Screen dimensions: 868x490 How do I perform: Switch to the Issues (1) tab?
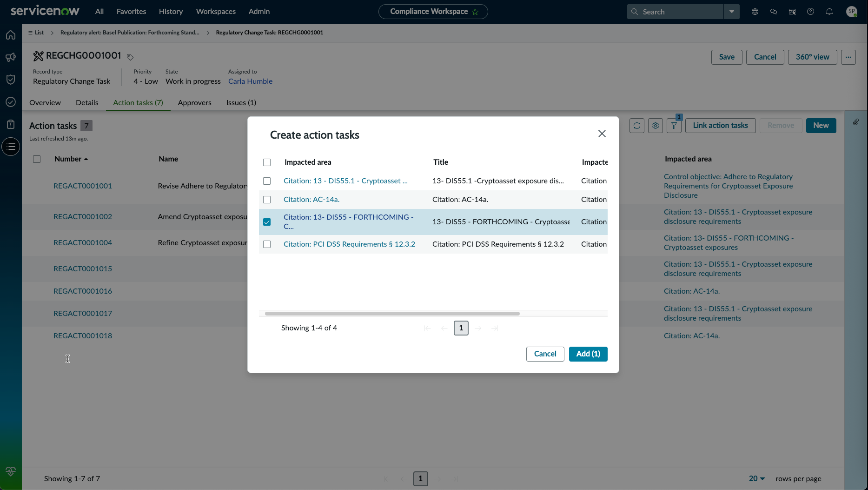tap(241, 103)
